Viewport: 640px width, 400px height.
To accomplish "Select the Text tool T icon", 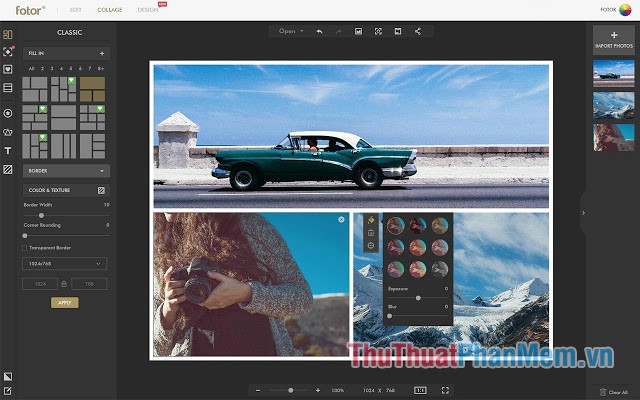I will 7,151.
